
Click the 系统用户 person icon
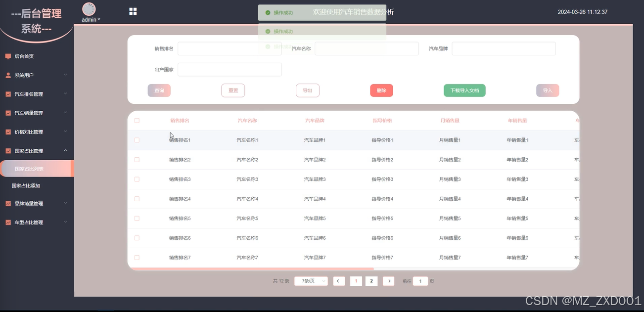click(x=8, y=75)
